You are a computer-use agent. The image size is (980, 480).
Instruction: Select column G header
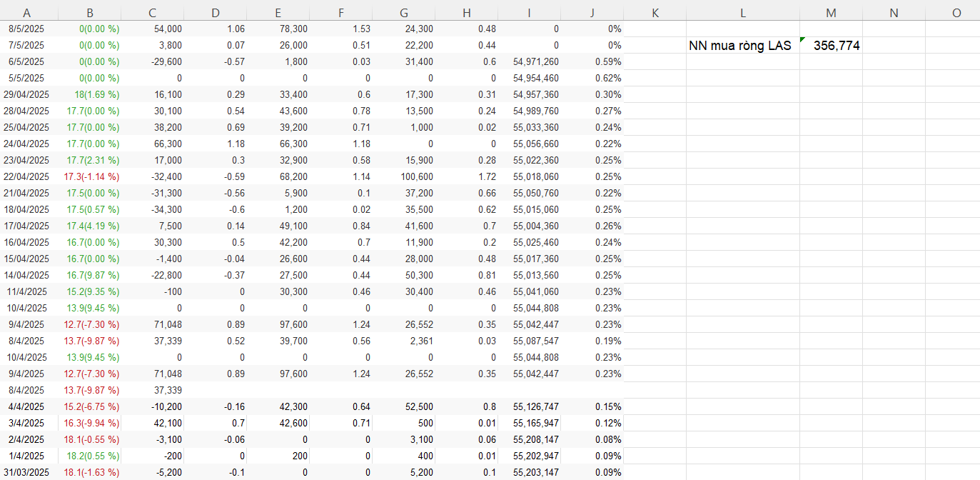(x=404, y=13)
